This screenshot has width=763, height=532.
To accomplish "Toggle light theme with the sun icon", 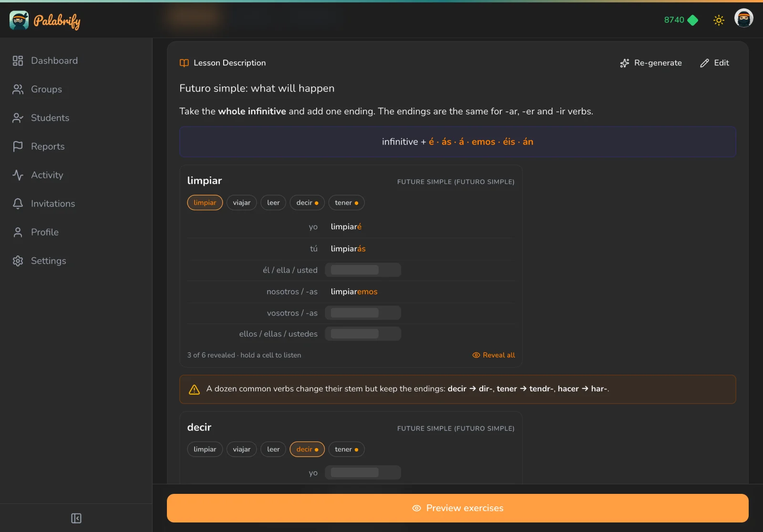I will pyautogui.click(x=719, y=20).
